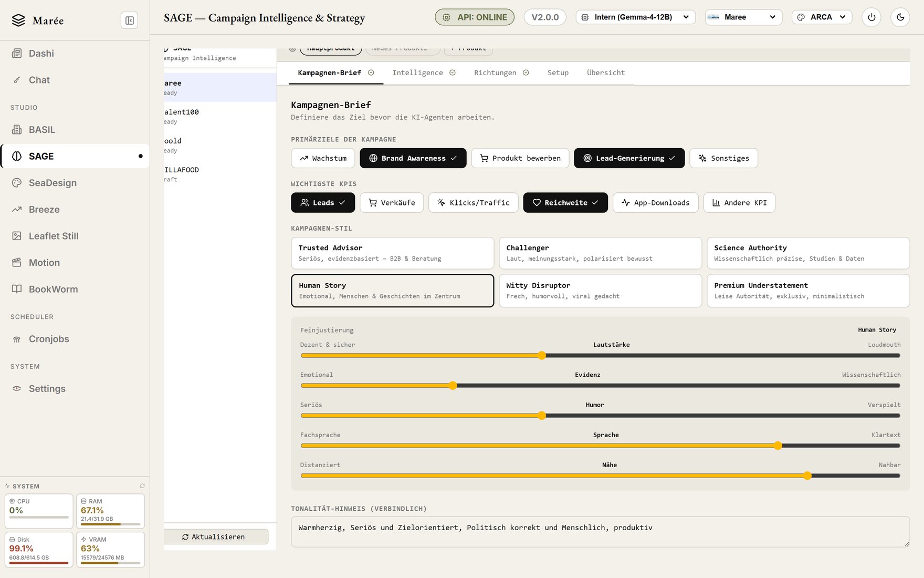Screen dimensions: 924x578
Task: Refresh system stats with the reload icon
Action: tap(142, 486)
